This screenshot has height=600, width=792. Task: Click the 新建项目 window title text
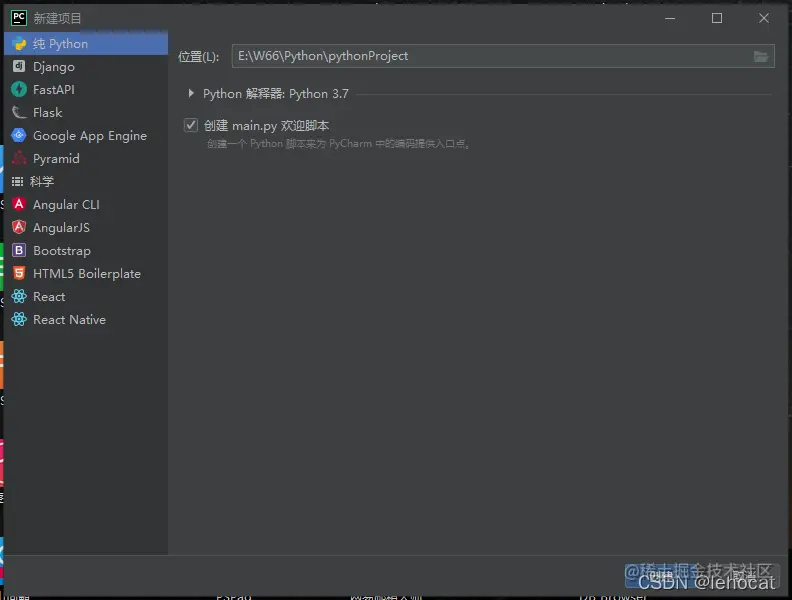click(57, 18)
